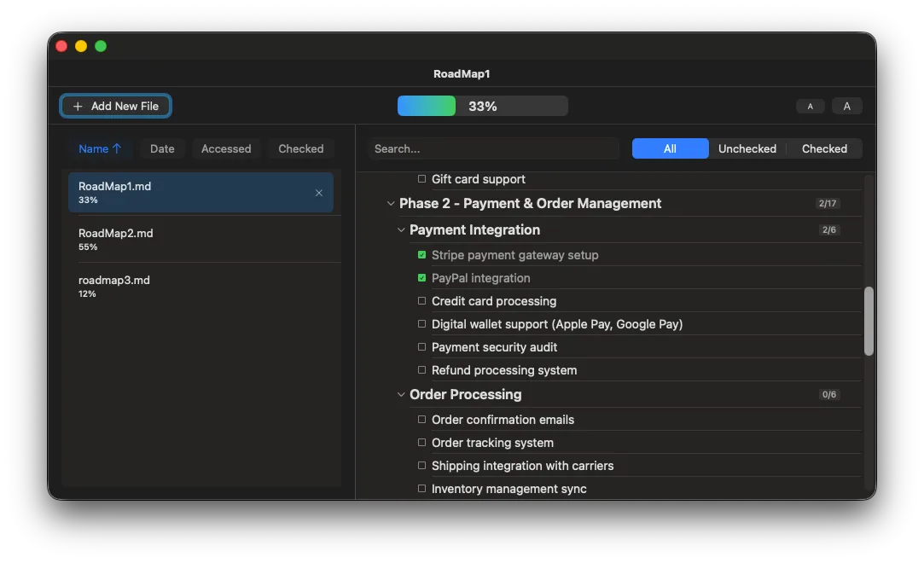Screen dimensions: 924x563
Task: Click the 33% progress bar
Action: pyautogui.click(x=483, y=106)
